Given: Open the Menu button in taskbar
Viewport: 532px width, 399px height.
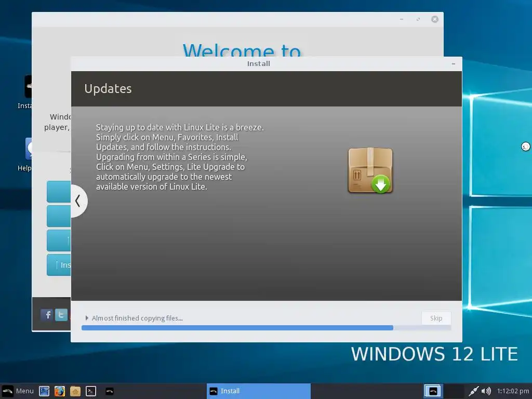Looking at the screenshot, I should 18,391.
